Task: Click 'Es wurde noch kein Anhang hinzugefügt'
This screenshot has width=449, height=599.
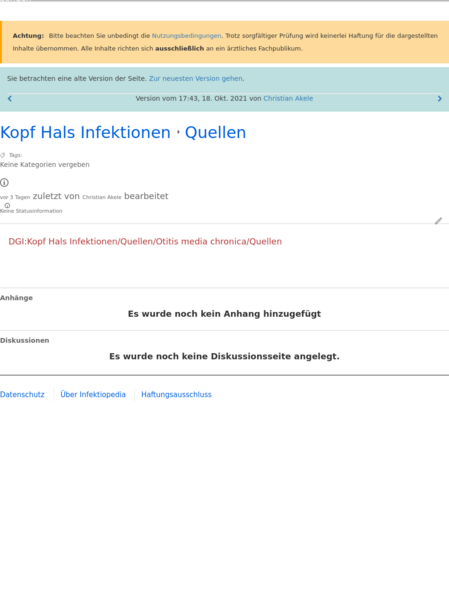Action: click(x=224, y=314)
